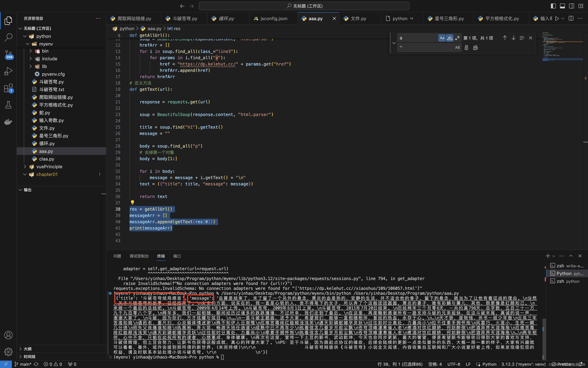The image size is (588, 368).
Task: Toggle primary side bar visibility
Action: coord(553,6)
